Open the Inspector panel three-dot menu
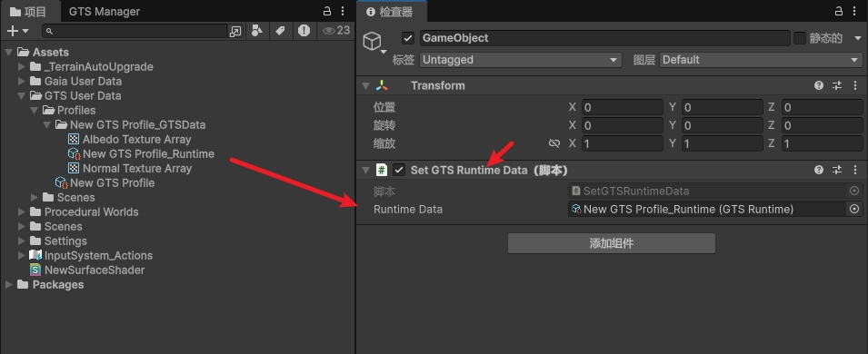The height and width of the screenshot is (354, 868). coord(854,11)
